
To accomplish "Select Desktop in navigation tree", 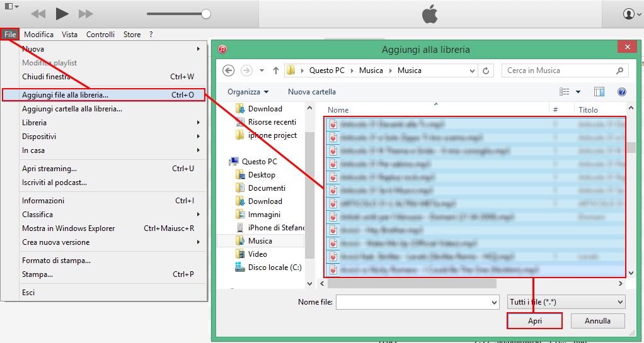I will point(255,175).
